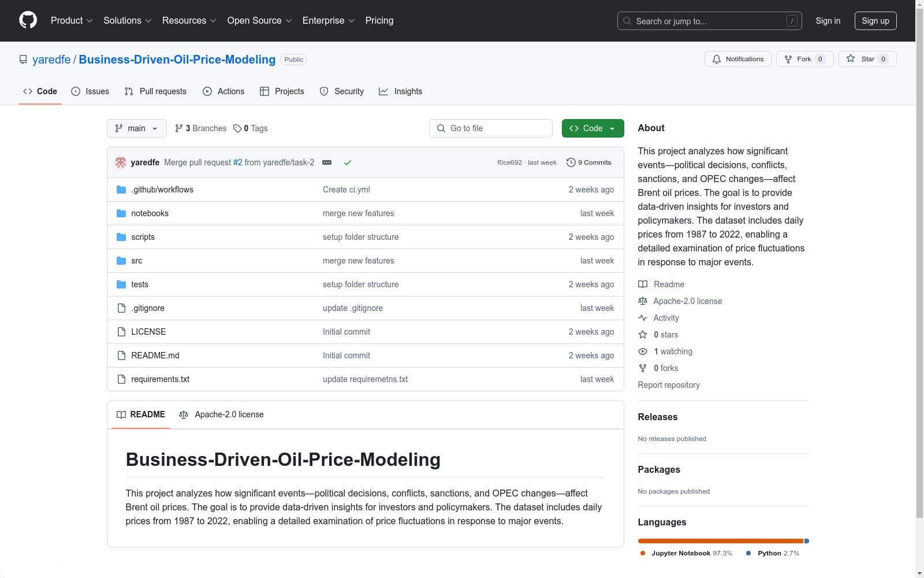Open the 9 Commits link
Viewport: 924px width, 578px height.
(x=589, y=162)
